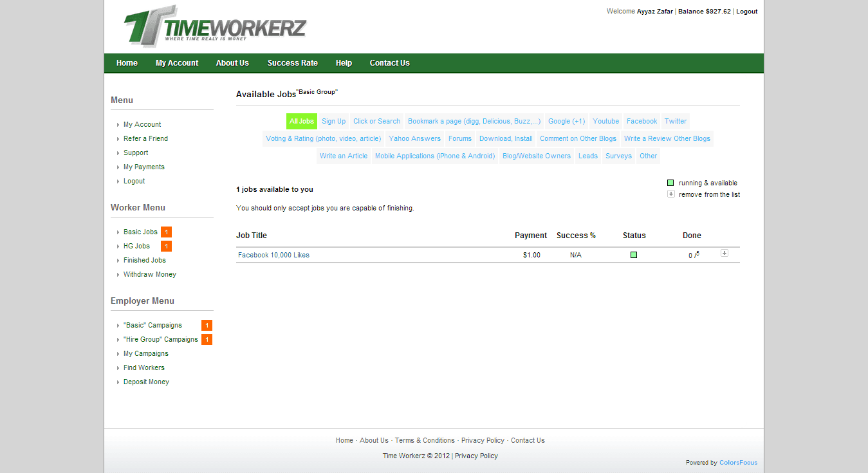
Task: Open Refer a Friend sidebar link
Action: coord(145,139)
